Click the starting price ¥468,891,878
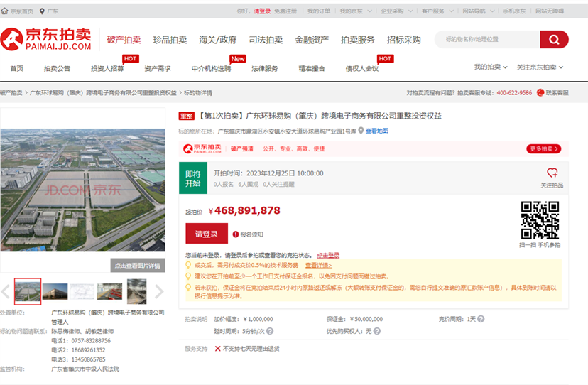 click(x=244, y=210)
